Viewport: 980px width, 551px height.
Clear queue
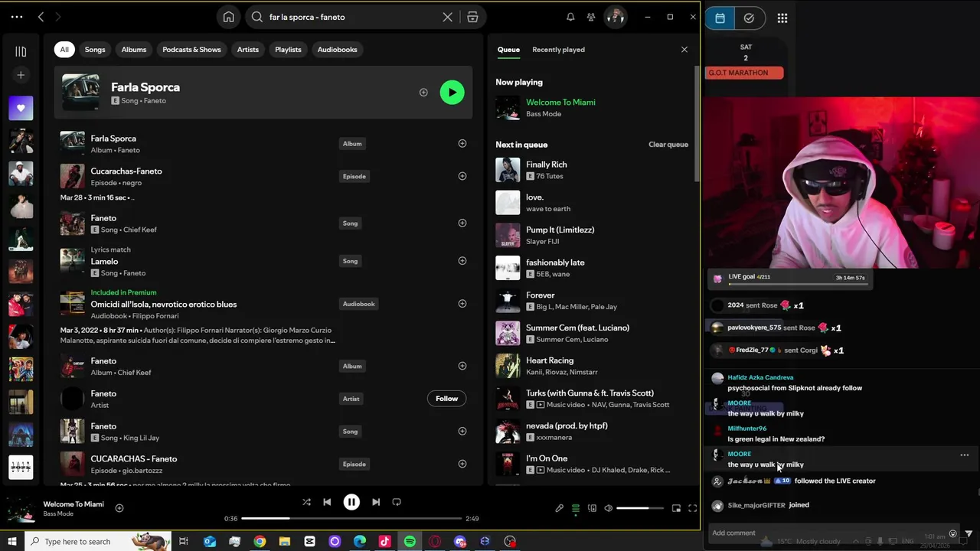click(668, 145)
